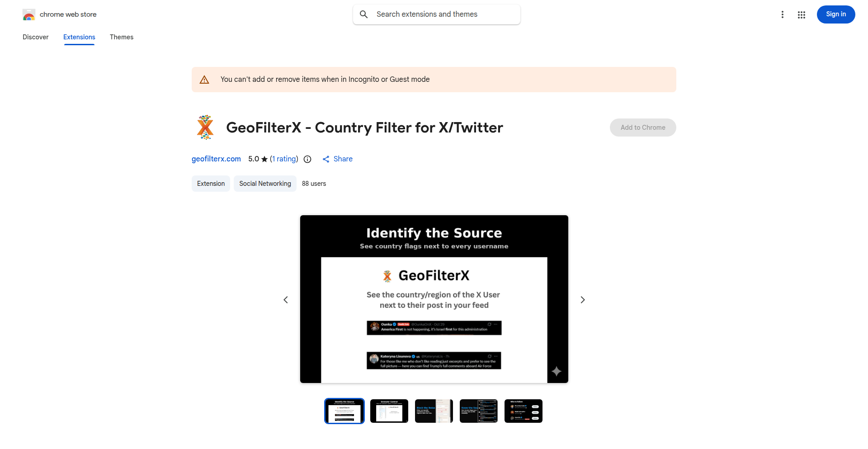Click the 88 users text
The height and width of the screenshot is (449, 868).
[x=314, y=184]
